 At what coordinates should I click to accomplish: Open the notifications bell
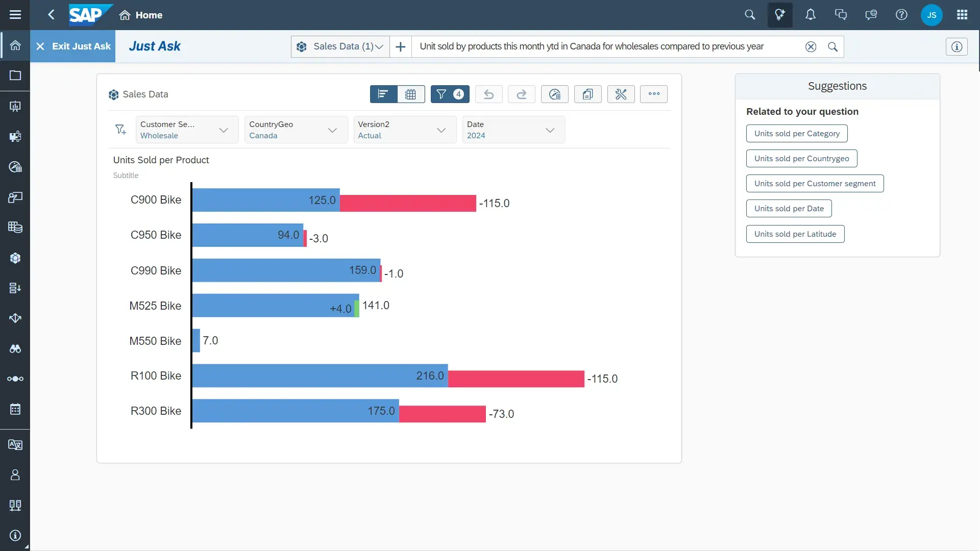pyautogui.click(x=811, y=15)
